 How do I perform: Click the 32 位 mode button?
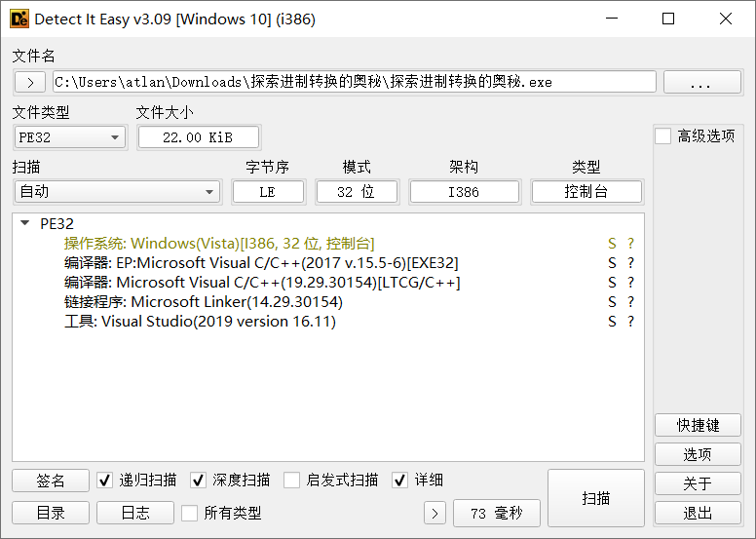coord(357,192)
